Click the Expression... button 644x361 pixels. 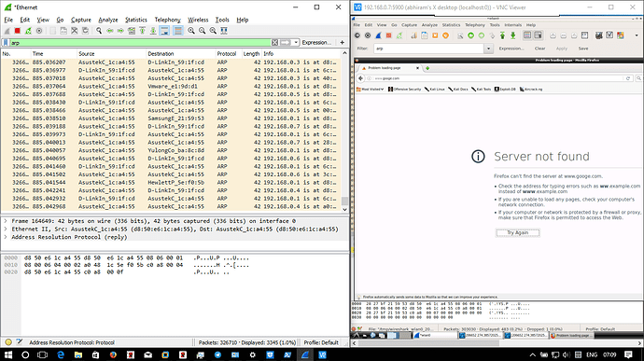point(316,42)
